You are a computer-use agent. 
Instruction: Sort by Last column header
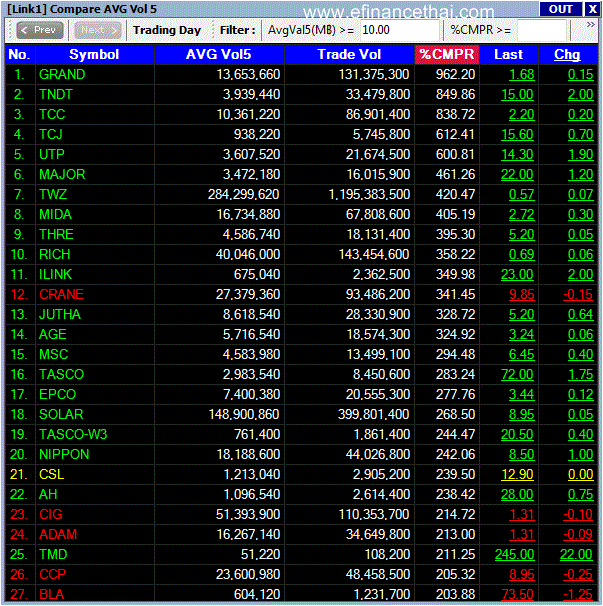pos(509,54)
